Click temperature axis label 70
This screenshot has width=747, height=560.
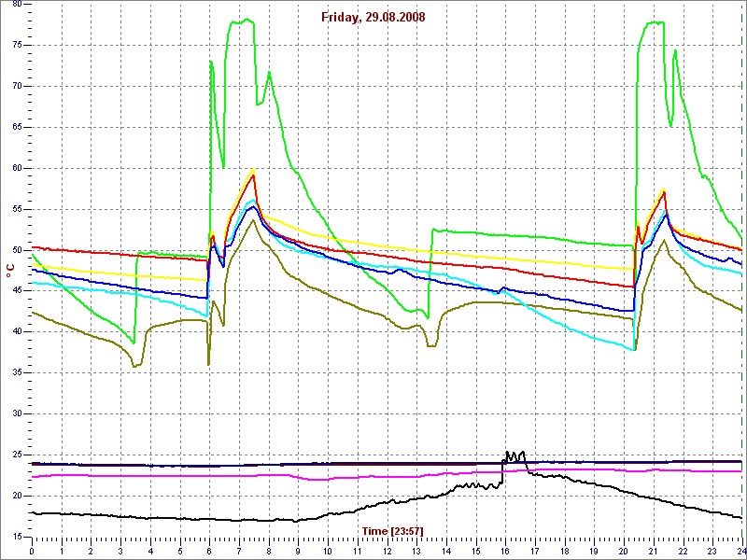coord(15,87)
